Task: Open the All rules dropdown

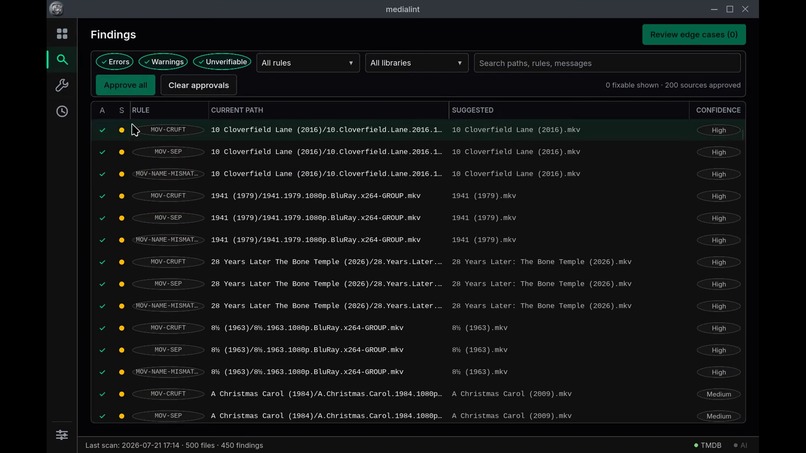Action: click(307, 63)
